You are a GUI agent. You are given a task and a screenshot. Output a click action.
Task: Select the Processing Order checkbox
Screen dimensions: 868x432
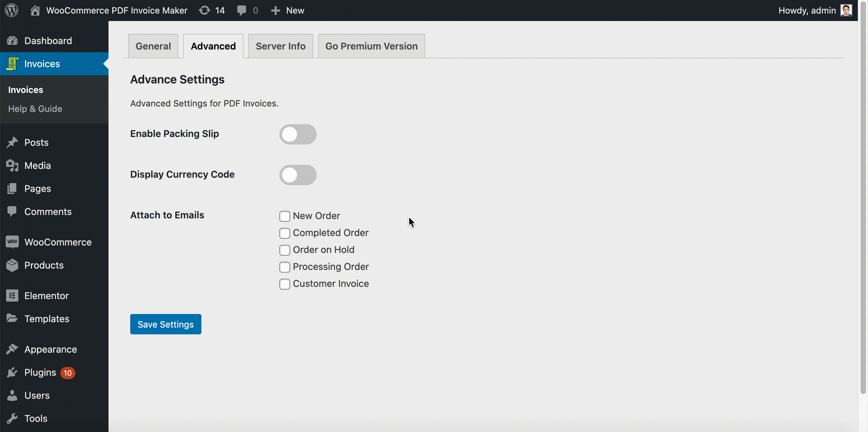285,267
